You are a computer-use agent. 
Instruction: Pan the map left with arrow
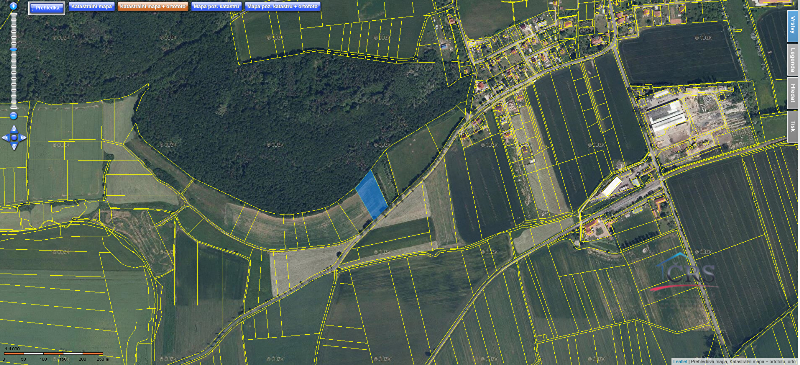click(x=6, y=137)
